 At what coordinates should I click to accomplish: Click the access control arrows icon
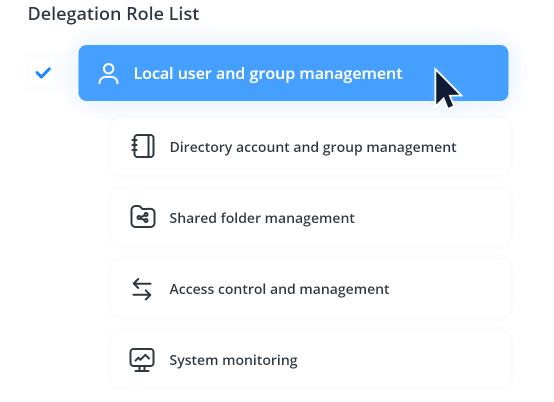tap(142, 289)
